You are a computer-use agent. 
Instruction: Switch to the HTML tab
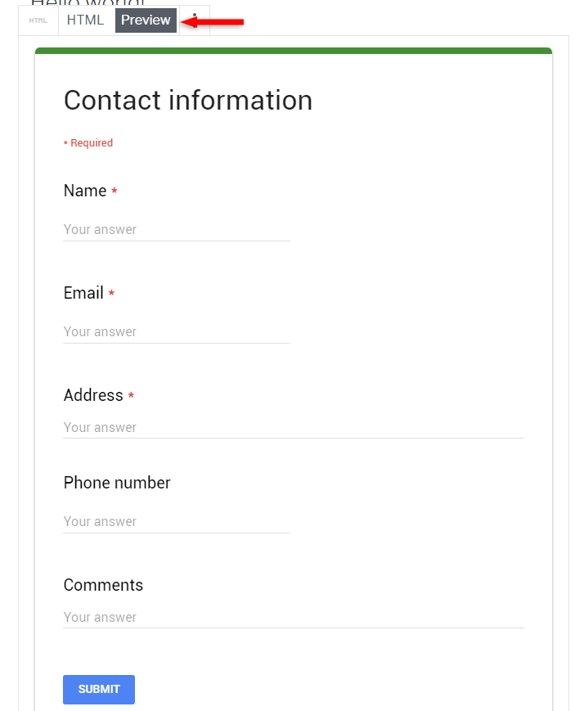click(x=85, y=20)
